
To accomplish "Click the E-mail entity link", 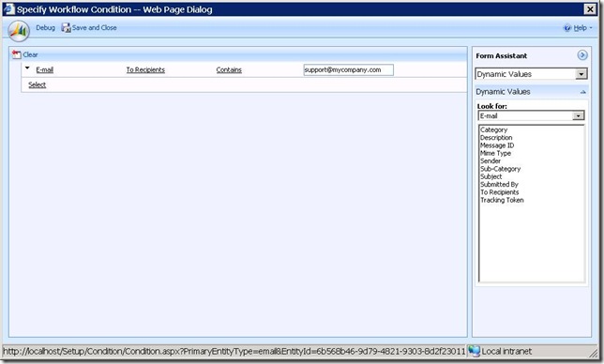I will [x=45, y=69].
